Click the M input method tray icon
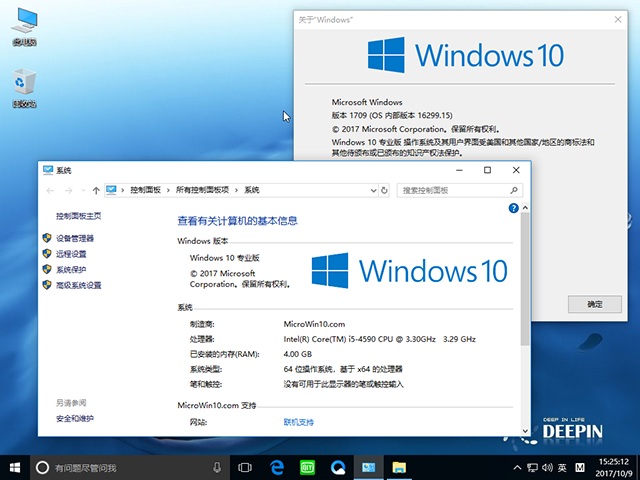This screenshot has height=480, width=640. [580, 468]
